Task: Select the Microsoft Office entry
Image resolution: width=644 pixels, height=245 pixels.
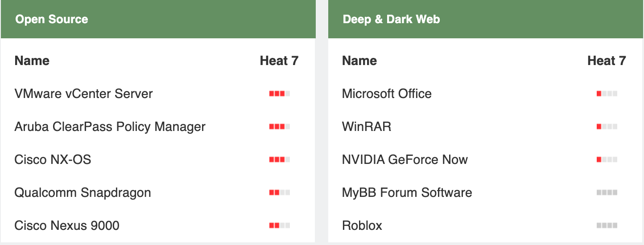Action: [387, 94]
